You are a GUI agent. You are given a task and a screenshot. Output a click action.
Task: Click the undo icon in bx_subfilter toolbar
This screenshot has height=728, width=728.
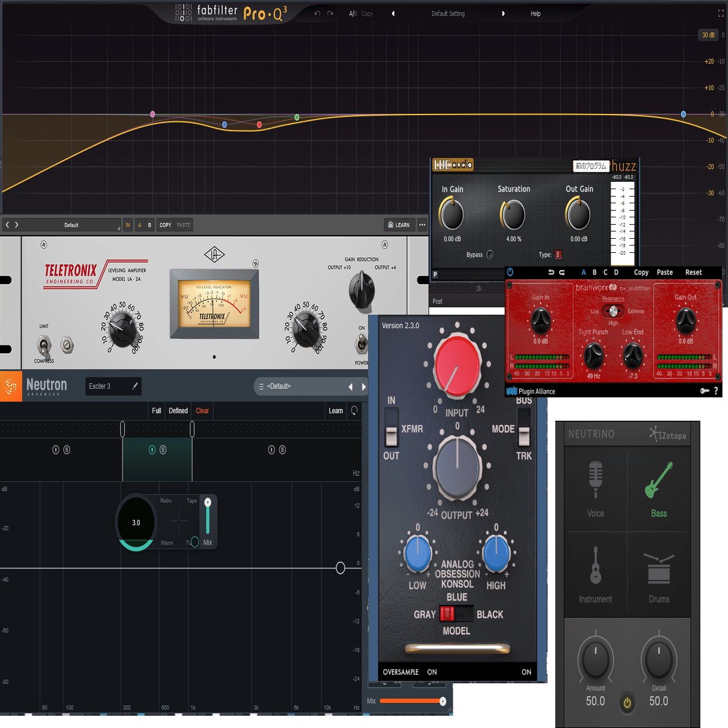click(x=551, y=272)
